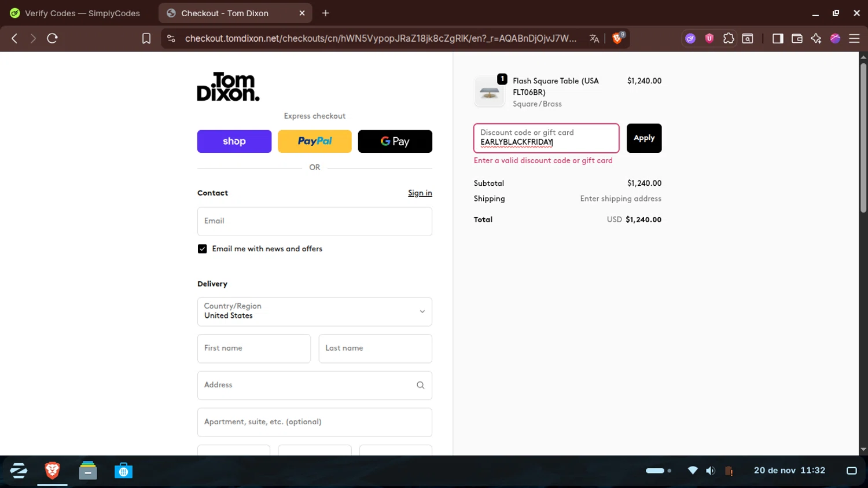
Task: Go back with the browser back arrow
Action: [14, 38]
